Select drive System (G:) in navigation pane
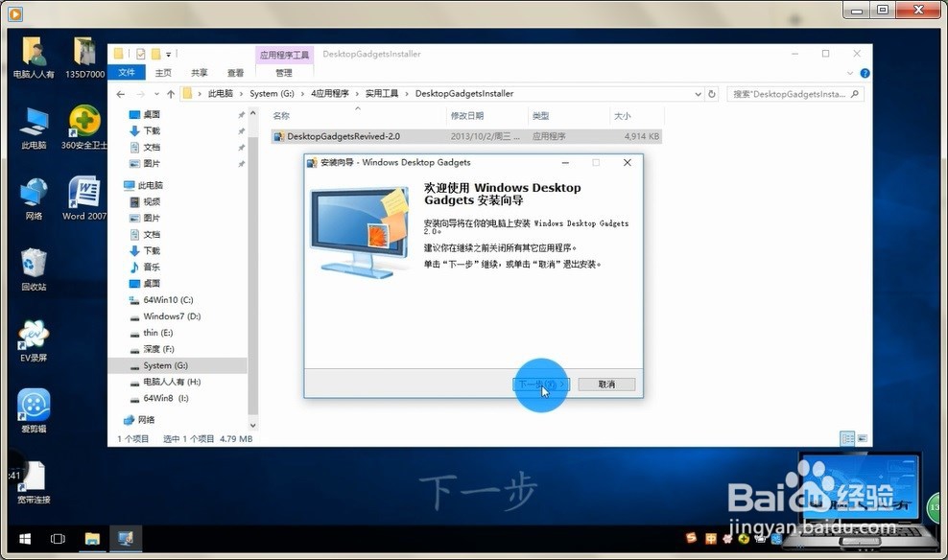Screen dimensions: 948x560 point(178,365)
